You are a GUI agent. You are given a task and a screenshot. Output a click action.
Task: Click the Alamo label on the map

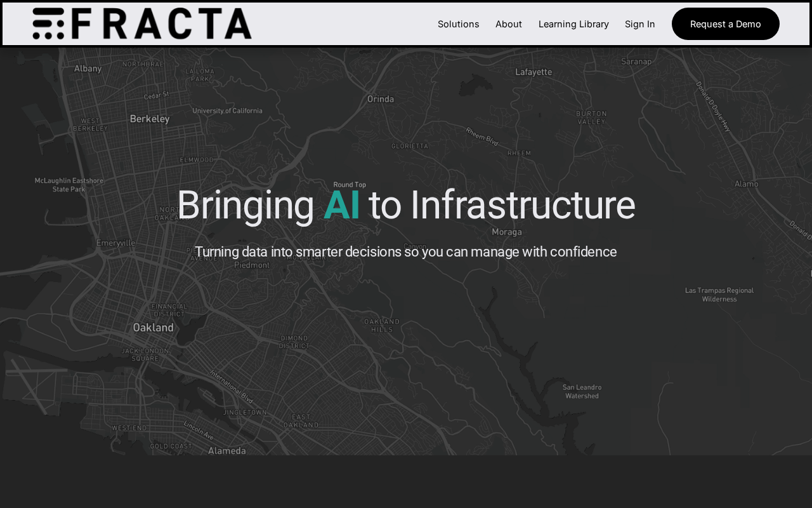[746, 184]
